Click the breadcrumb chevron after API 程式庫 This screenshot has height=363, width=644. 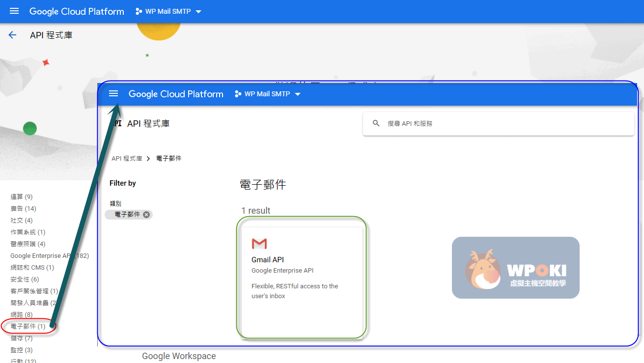pyautogui.click(x=148, y=159)
